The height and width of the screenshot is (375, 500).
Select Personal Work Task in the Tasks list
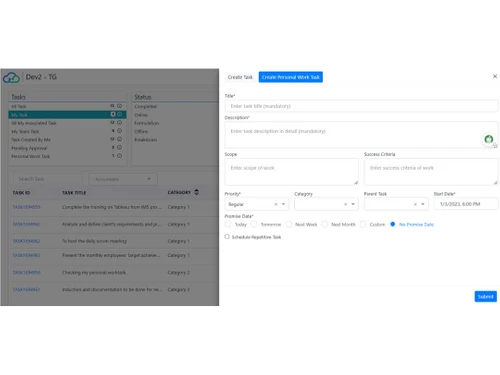coord(67,156)
